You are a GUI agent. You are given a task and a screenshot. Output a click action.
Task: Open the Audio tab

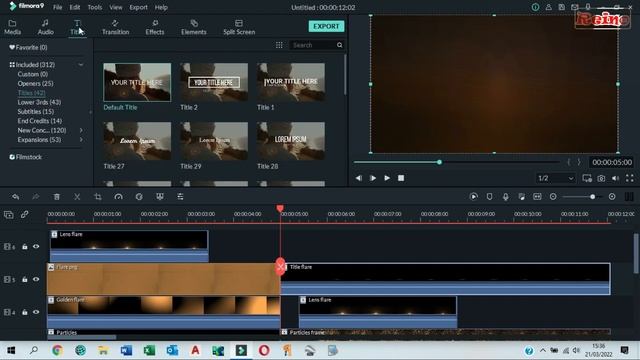45,27
